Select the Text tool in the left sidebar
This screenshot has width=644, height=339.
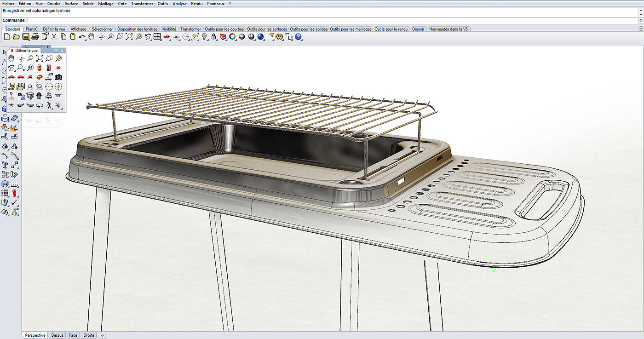(5, 164)
